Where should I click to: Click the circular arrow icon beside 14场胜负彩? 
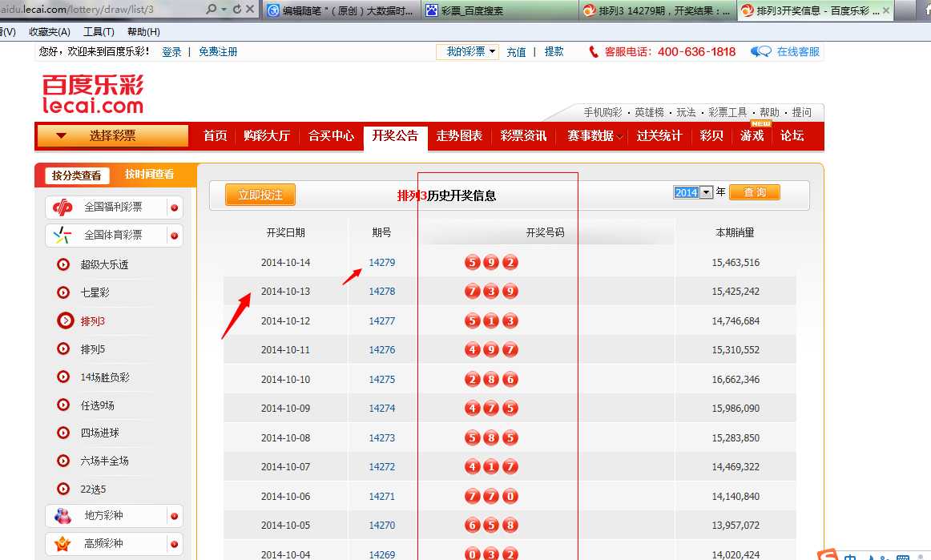point(63,377)
